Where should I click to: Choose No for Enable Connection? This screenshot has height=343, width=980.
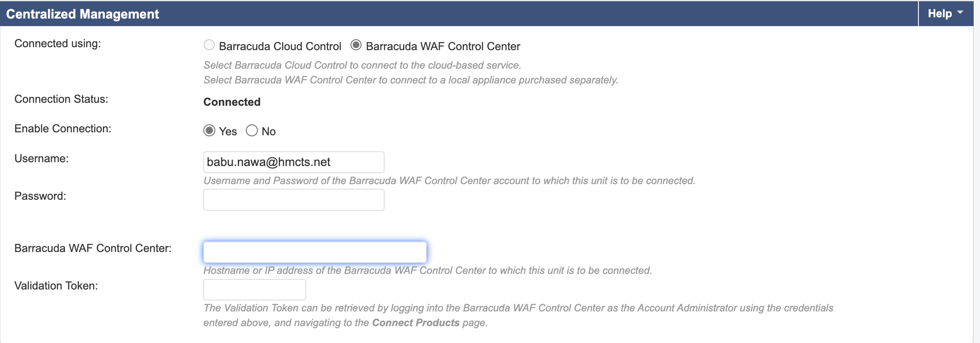(x=252, y=131)
